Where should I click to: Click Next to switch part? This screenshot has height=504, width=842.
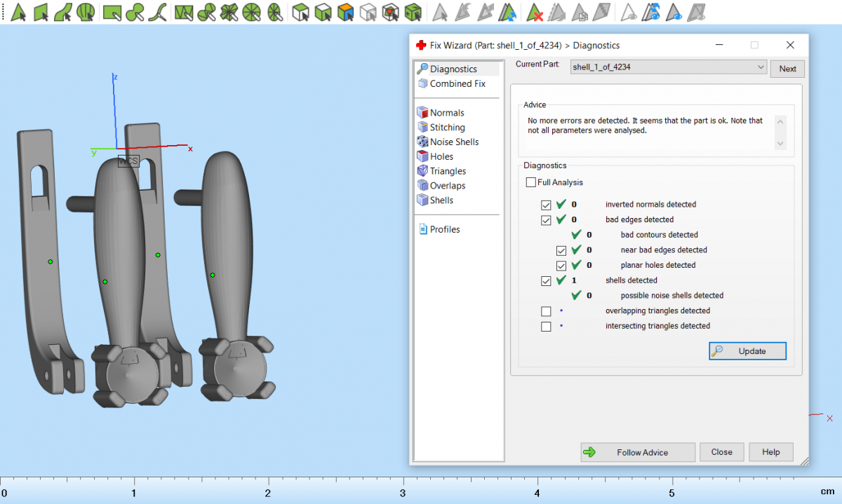coord(787,69)
